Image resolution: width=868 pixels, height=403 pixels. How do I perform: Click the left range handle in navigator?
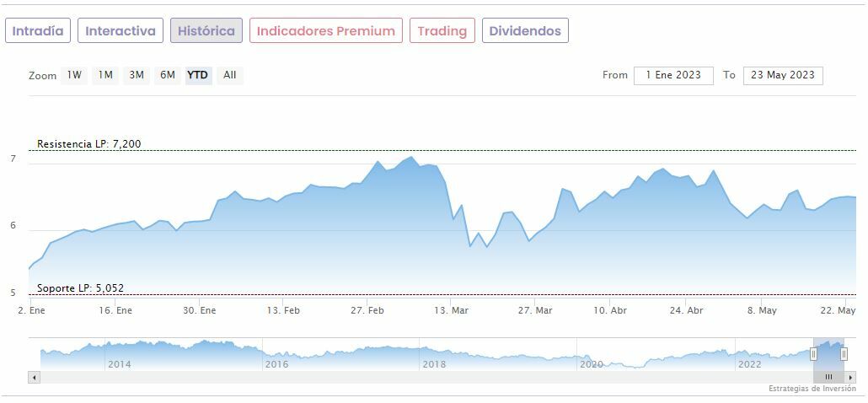813,354
